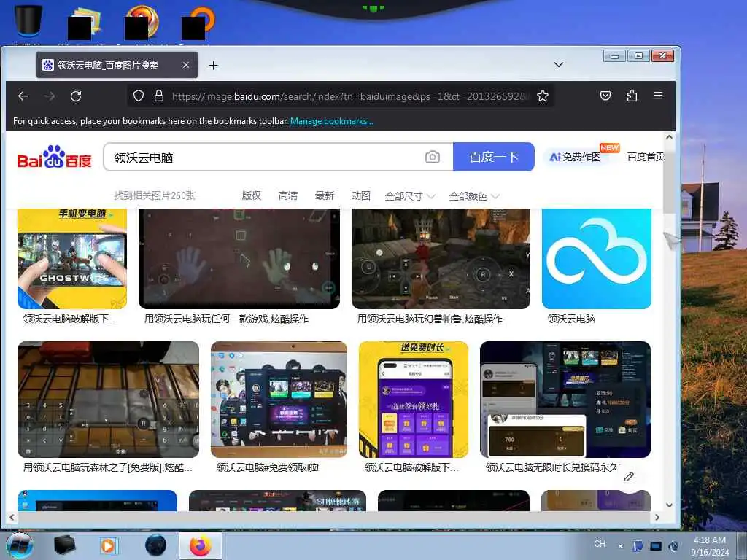Apply the 动图 filter
Image resolution: width=747 pixels, height=560 pixels.
click(361, 195)
